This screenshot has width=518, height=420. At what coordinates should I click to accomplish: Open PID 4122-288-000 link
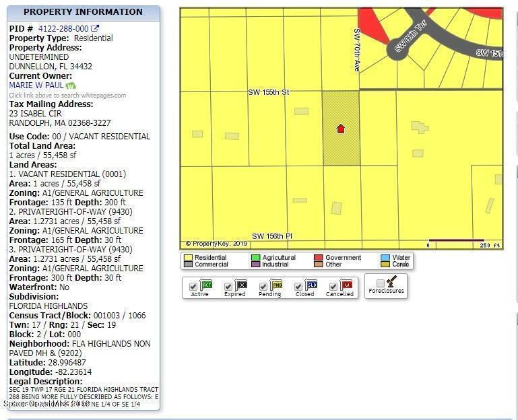click(x=63, y=28)
